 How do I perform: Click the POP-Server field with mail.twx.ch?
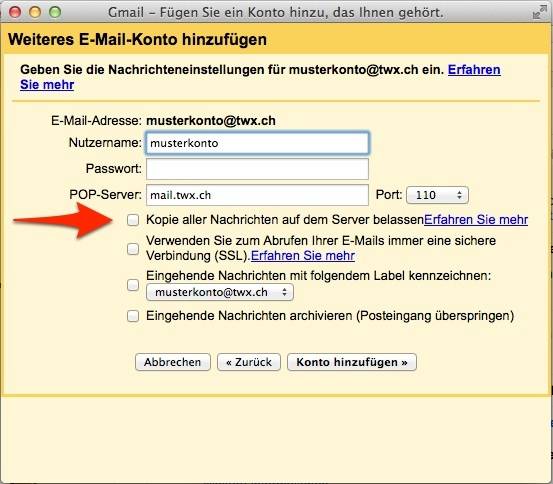pyautogui.click(x=257, y=195)
